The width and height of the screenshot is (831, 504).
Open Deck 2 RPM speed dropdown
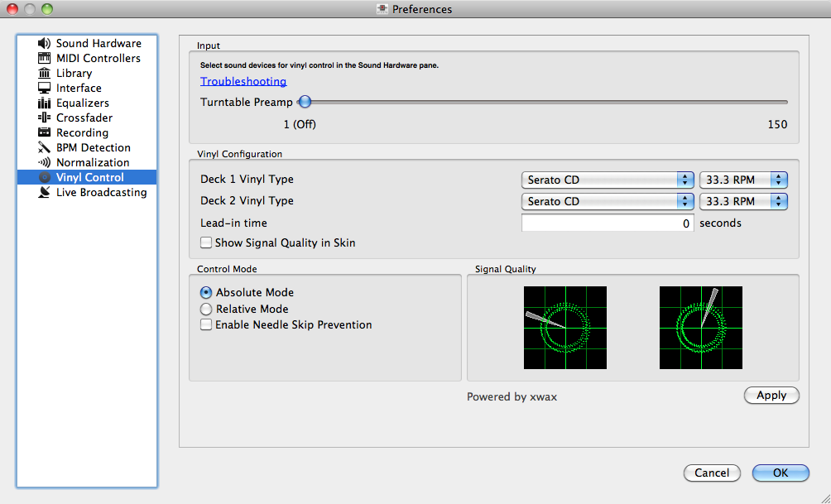[x=743, y=201]
